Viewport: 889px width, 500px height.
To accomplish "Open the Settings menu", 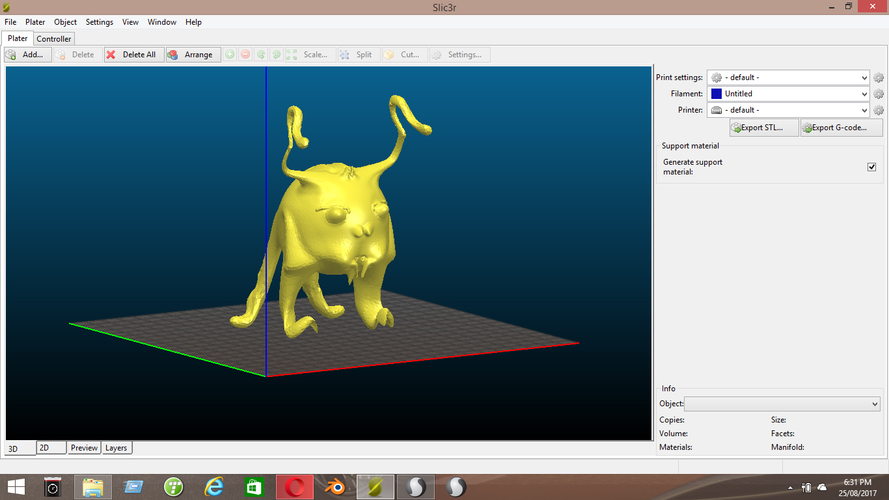I will (x=99, y=22).
